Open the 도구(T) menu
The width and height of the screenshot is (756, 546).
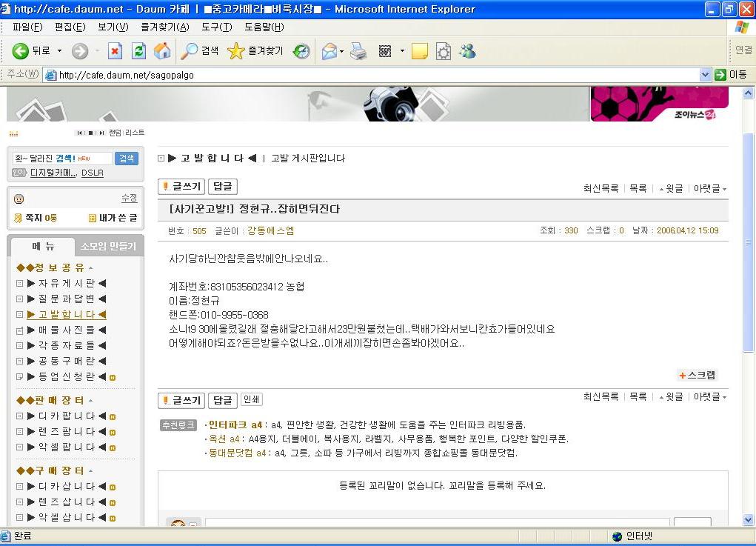(216, 27)
